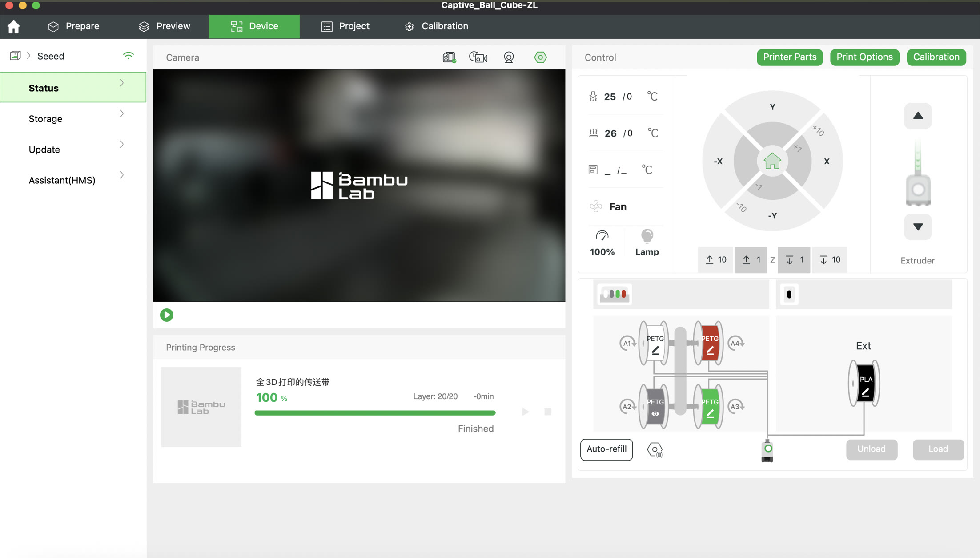Open the Fan control

(608, 206)
